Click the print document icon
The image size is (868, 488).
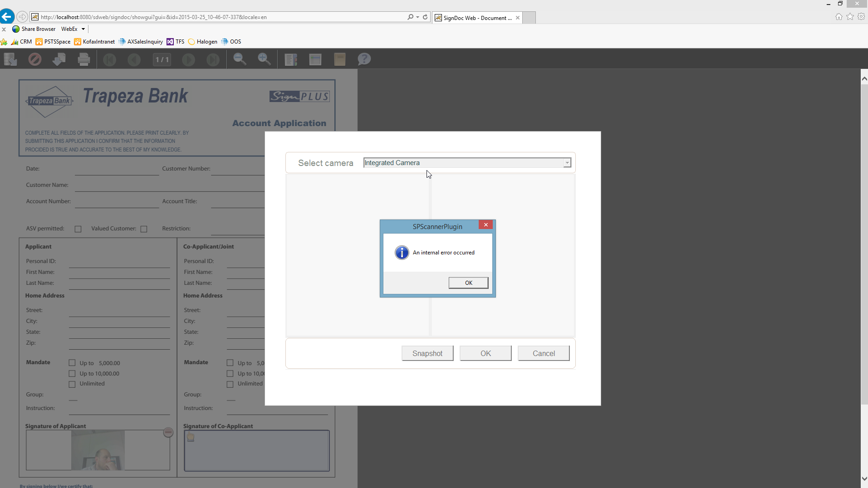[83, 59]
